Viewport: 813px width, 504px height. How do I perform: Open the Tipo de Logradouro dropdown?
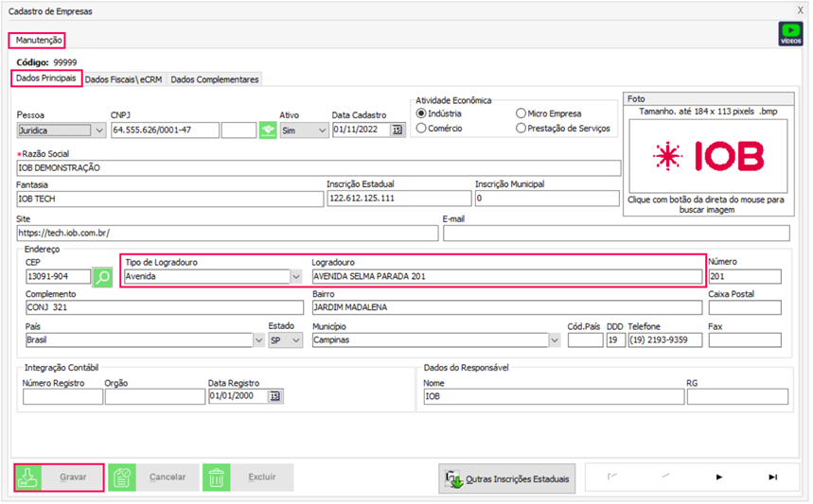point(294,277)
